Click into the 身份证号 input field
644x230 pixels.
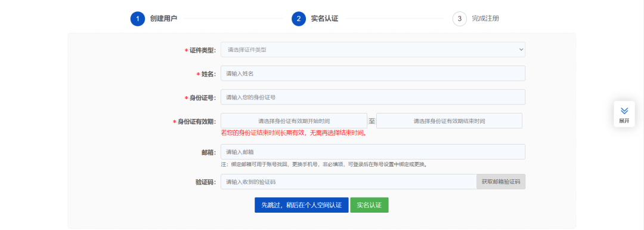click(373, 97)
